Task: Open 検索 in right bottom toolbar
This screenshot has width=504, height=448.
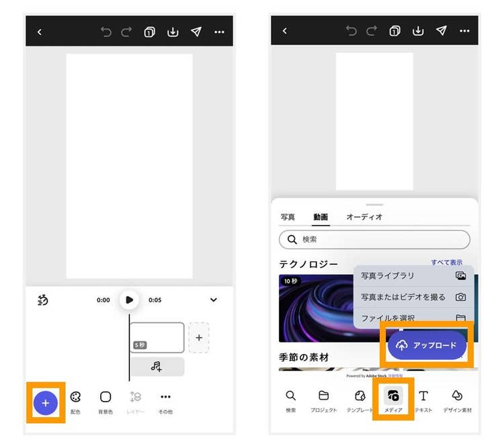Action: pos(290,401)
